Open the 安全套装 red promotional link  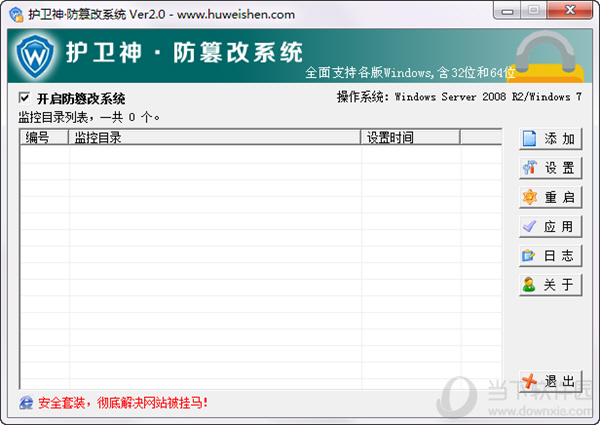[123, 403]
